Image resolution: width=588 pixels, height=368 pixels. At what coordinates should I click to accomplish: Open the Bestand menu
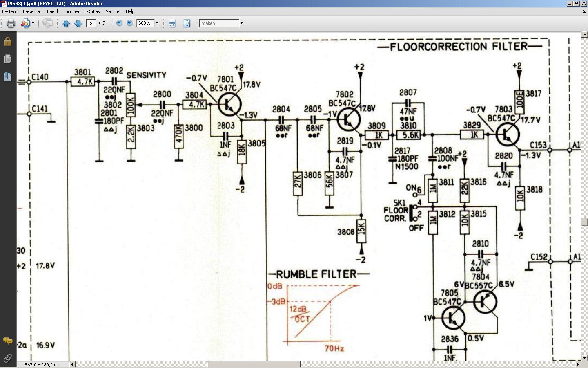click(x=10, y=11)
